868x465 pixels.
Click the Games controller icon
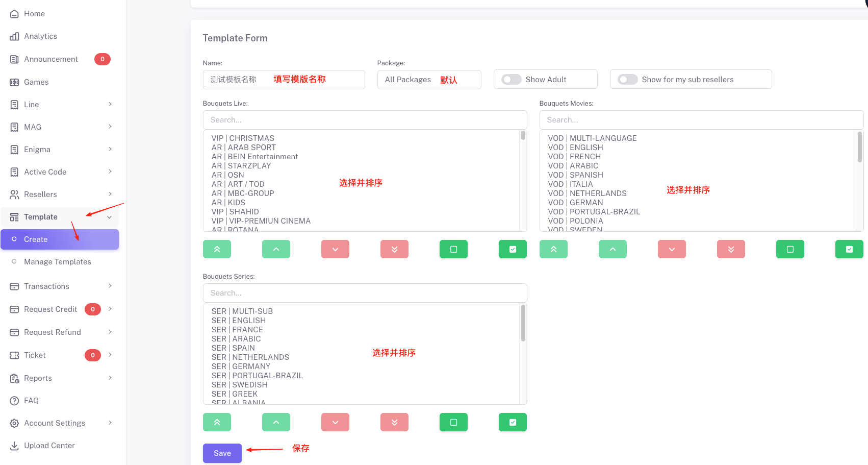[x=14, y=82]
